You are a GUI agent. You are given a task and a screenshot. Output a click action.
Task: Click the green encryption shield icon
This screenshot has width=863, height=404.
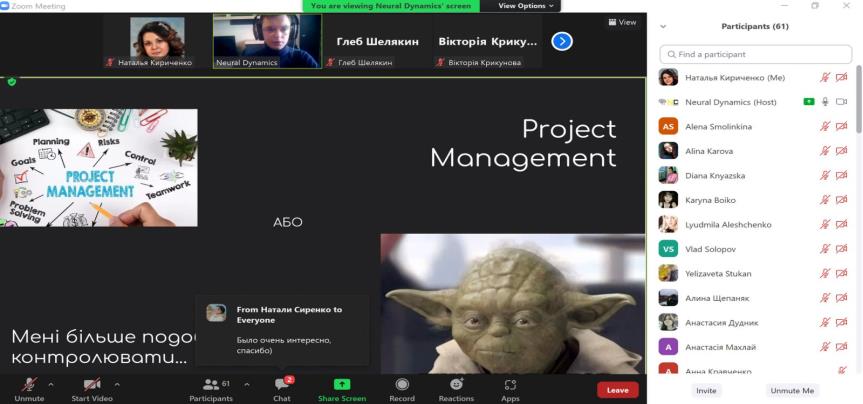pos(12,82)
